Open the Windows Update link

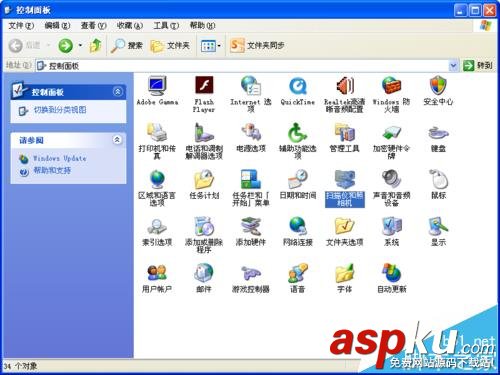60,158
